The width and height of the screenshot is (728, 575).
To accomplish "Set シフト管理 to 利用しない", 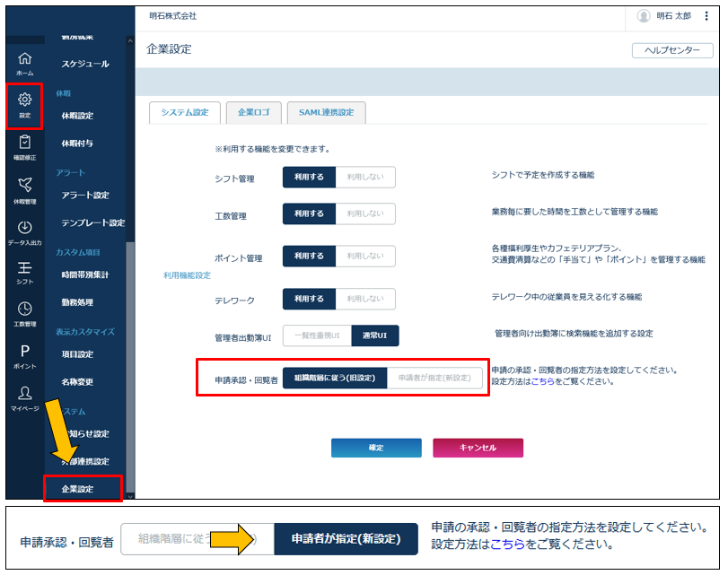I will (x=365, y=178).
